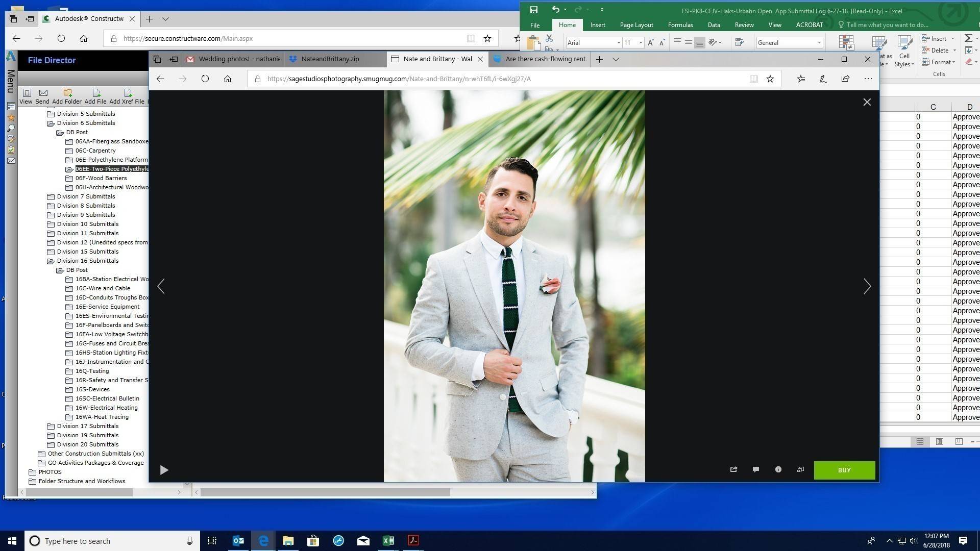Collapse the Division 16 Submittals folder
980x551 pixels.
[x=51, y=261]
